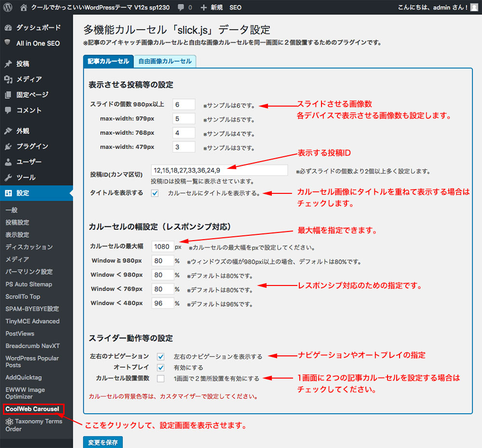This screenshot has width=482, height=448.
Task: Click the 設定 sliders icon
Action: tap(8, 193)
